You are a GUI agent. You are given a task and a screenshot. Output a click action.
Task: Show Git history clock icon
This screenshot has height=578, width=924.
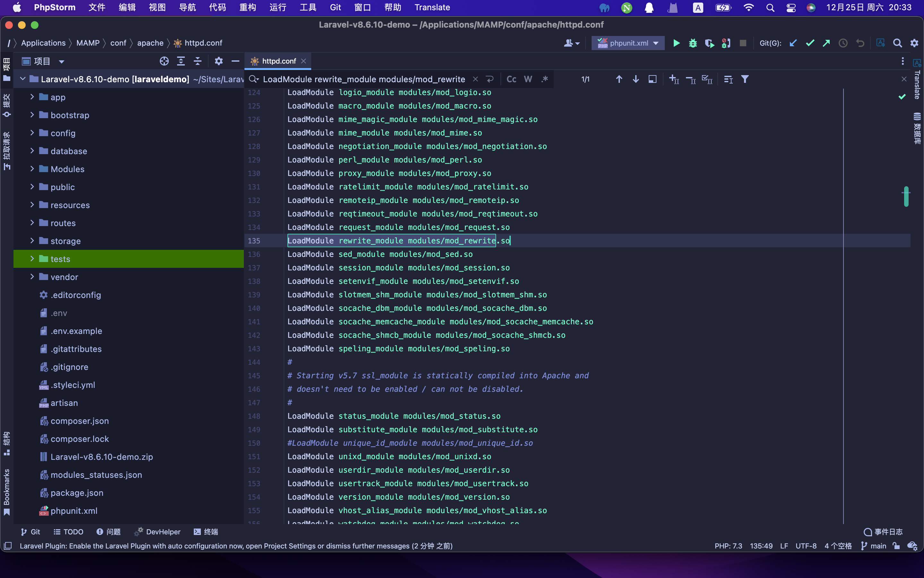click(843, 43)
